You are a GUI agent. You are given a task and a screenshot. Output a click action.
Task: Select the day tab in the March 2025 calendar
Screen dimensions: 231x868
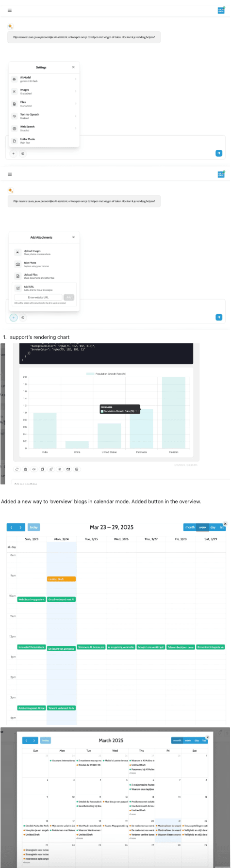click(197, 740)
